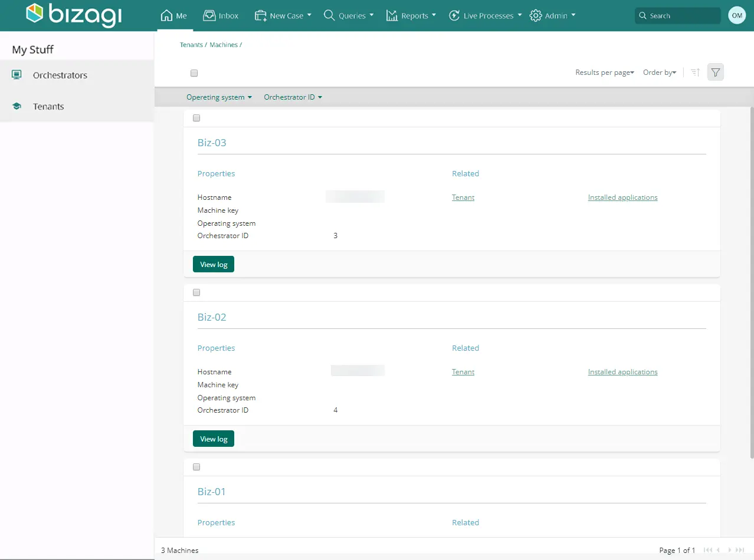This screenshot has height=560, width=754.
Task: Open the filter funnel icon
Action: coord(716,72)
